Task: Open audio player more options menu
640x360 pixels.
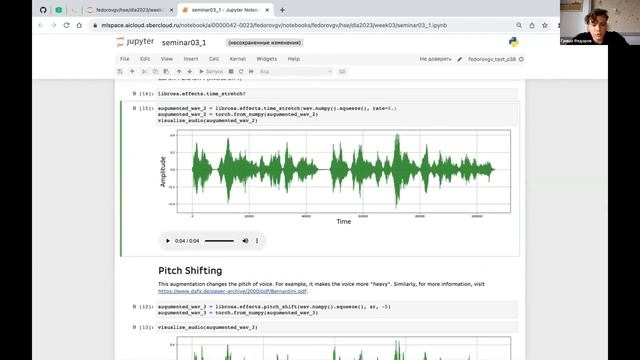Action: pyautogui.click(x=257, y=241)
